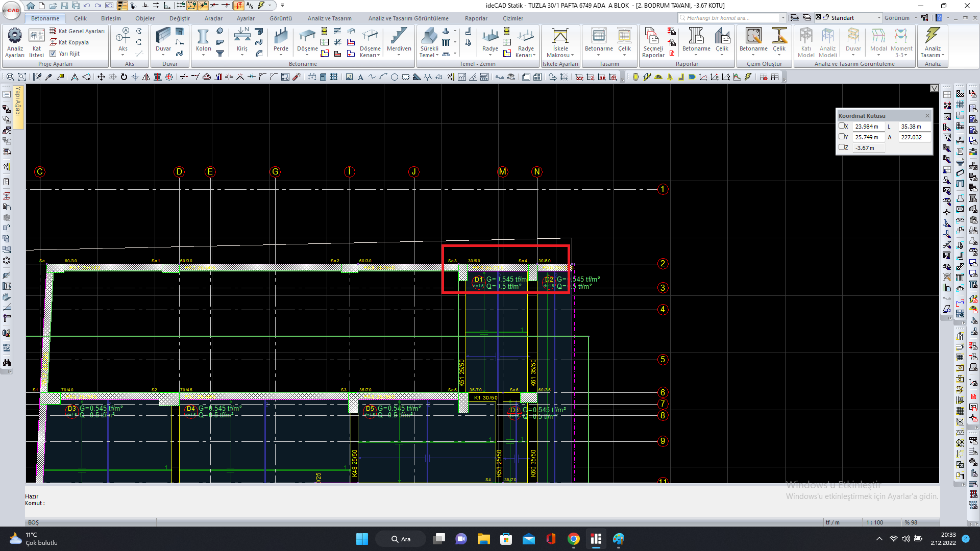Click the binoculars search icon in left sidebar
This screenshot has width=980, height=551.
click(7, 362)
